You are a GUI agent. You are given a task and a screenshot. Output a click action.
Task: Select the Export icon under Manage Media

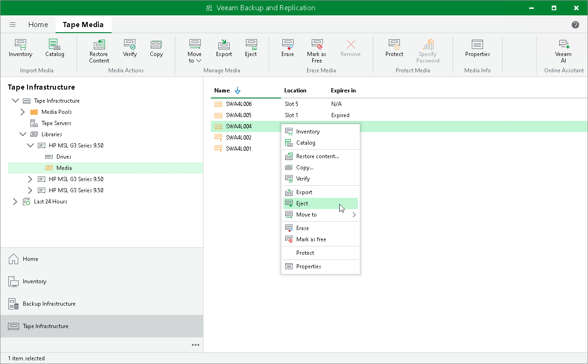click(224, 49)
